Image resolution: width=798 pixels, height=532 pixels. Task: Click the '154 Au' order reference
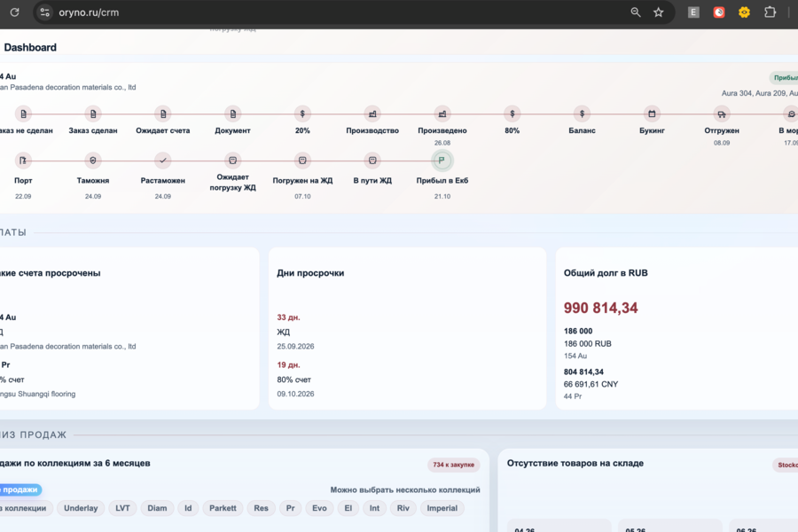pyautogui.click(x=575, y=356)
